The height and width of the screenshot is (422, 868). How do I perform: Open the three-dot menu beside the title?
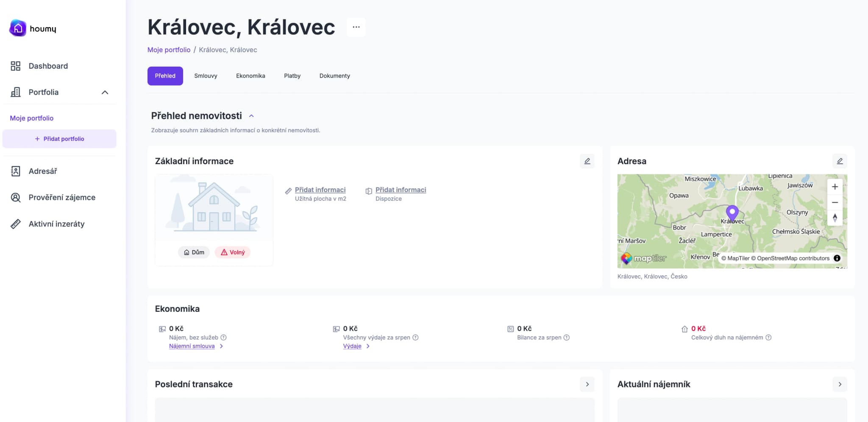point(356,27)
